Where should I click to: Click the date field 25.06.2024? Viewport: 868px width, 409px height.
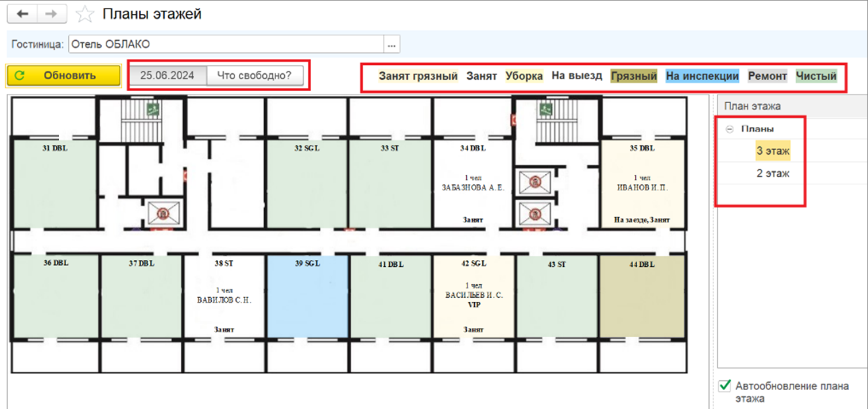(x=167, y=75)
